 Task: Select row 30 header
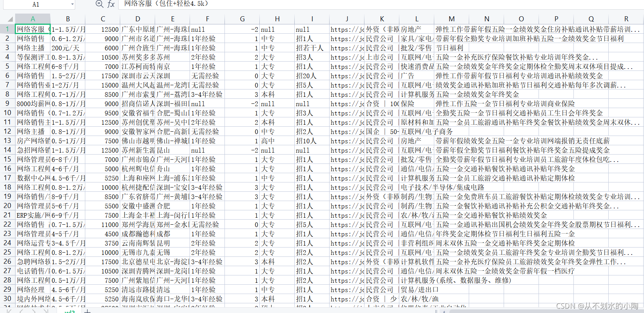[7, 299]
